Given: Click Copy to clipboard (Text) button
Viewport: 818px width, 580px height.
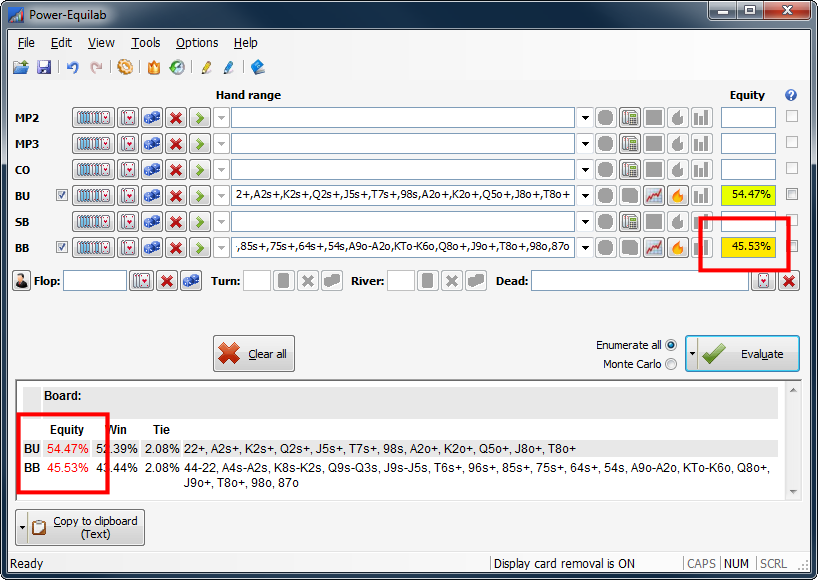Looking at the screenshot, I should pyautogui.click(x=86, y=527).
